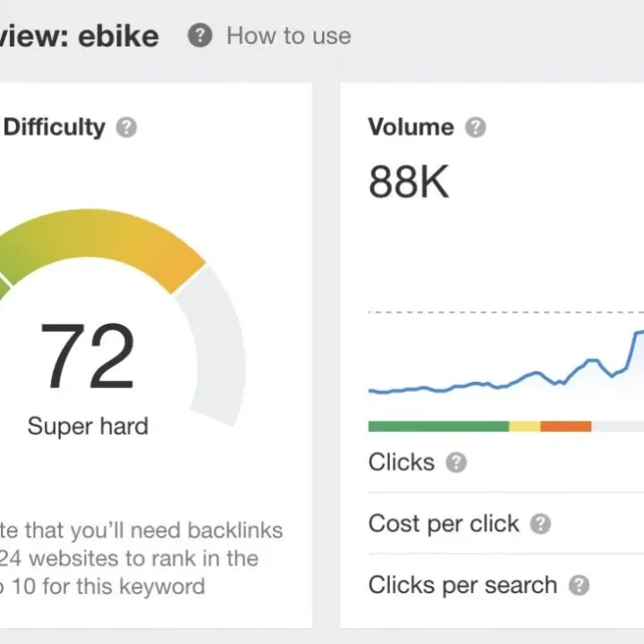
Task: Click the yellow segment of the clicks bar
Action: pos(525,427)
